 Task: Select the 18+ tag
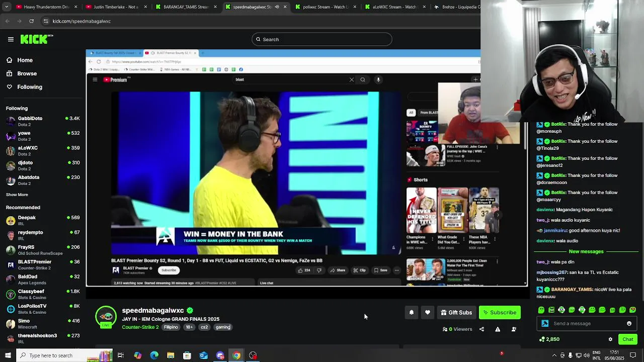(x=189, y=327)
